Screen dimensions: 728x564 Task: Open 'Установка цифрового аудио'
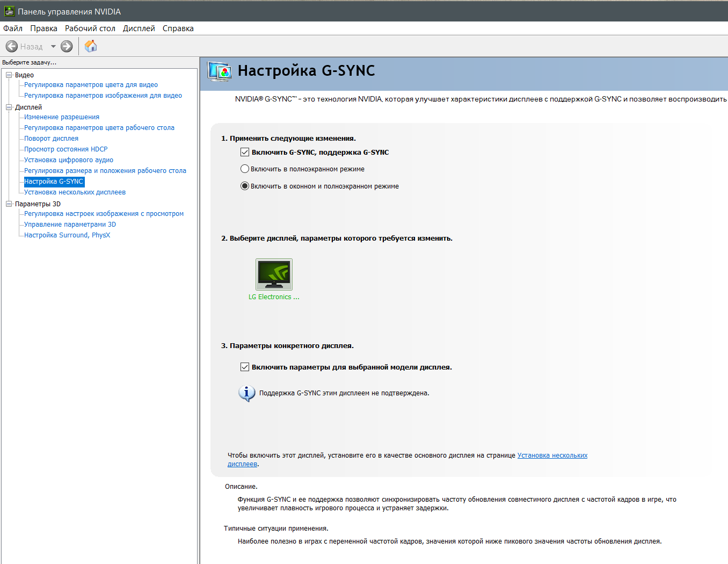click(x=69, y=160)
